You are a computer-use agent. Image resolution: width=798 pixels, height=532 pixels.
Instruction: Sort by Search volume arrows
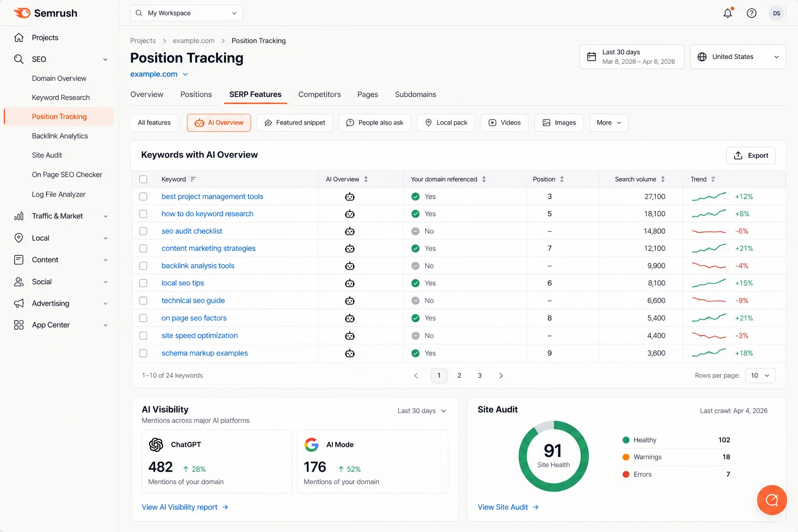[663, 179]
